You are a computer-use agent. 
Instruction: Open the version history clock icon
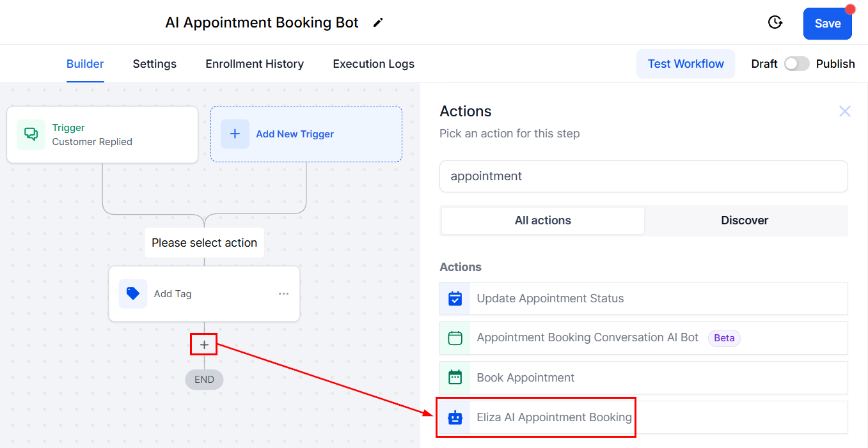pos(775,22)
